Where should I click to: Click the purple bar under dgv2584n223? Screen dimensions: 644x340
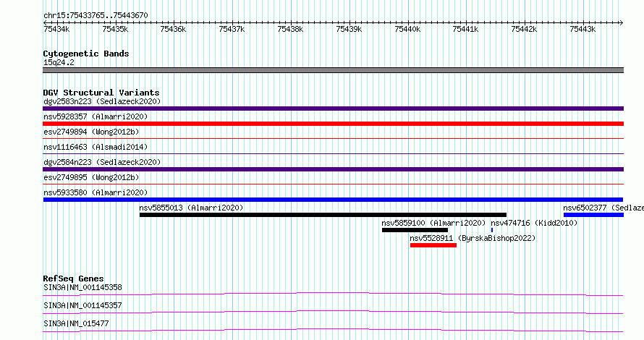click(x=333, y=169)
